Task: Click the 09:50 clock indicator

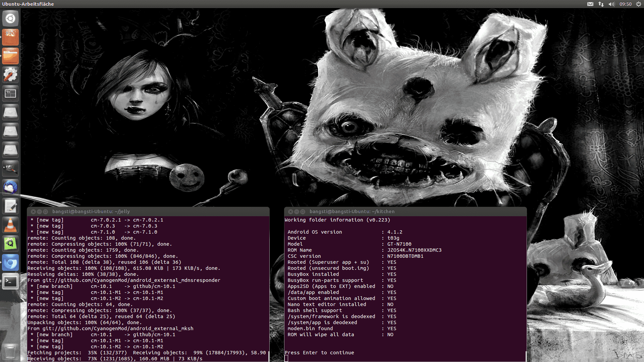Action: [626, 4]
